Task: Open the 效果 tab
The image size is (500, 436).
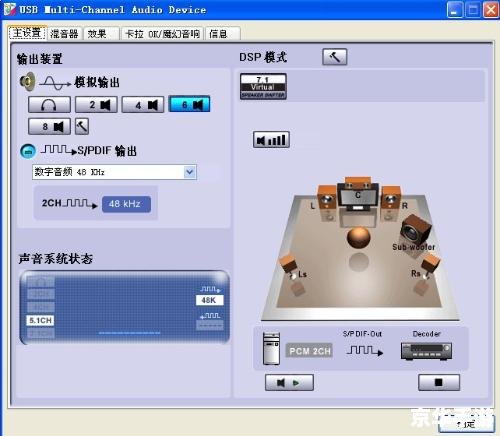Action: 101,33
